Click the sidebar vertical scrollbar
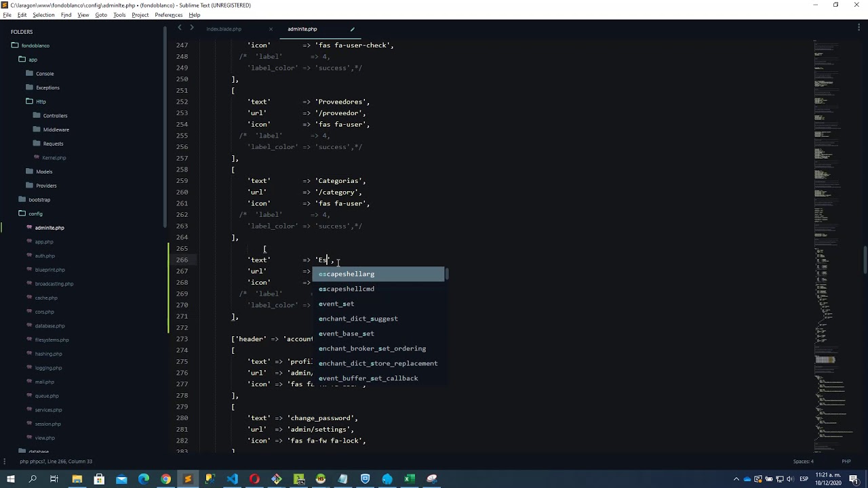This screenshot has width=868, height=488. click(165, 126)
